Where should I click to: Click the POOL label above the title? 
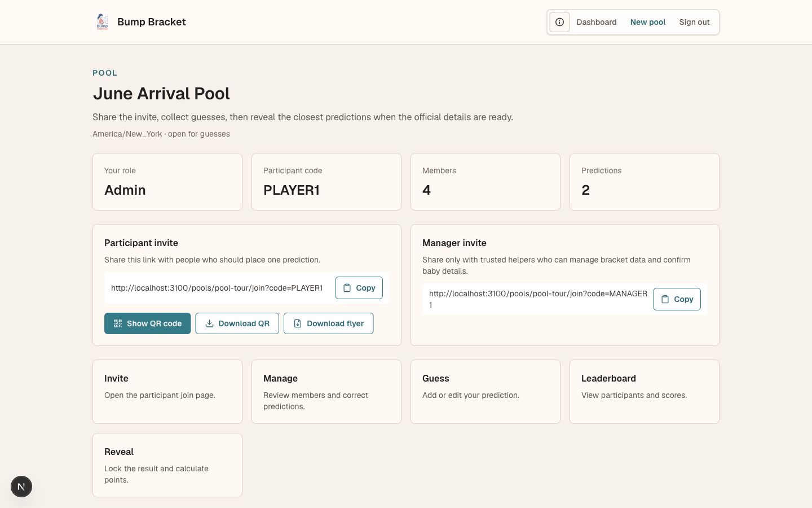click(x=105, y=73)
